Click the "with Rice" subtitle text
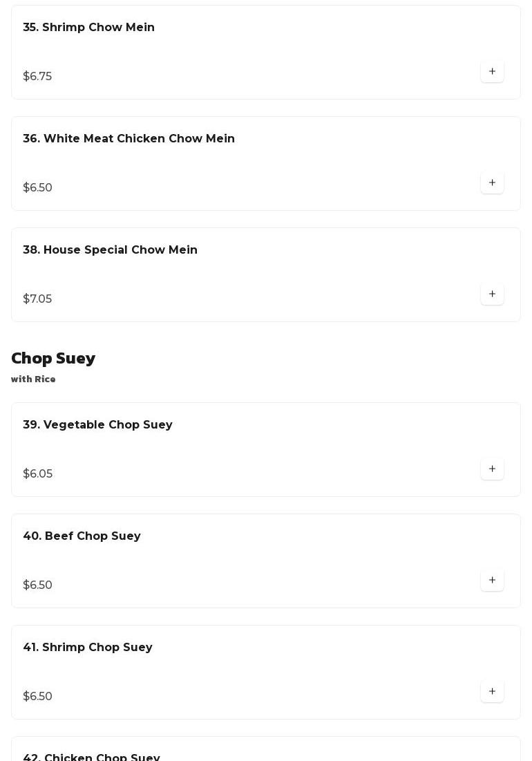 coord(33,379)
